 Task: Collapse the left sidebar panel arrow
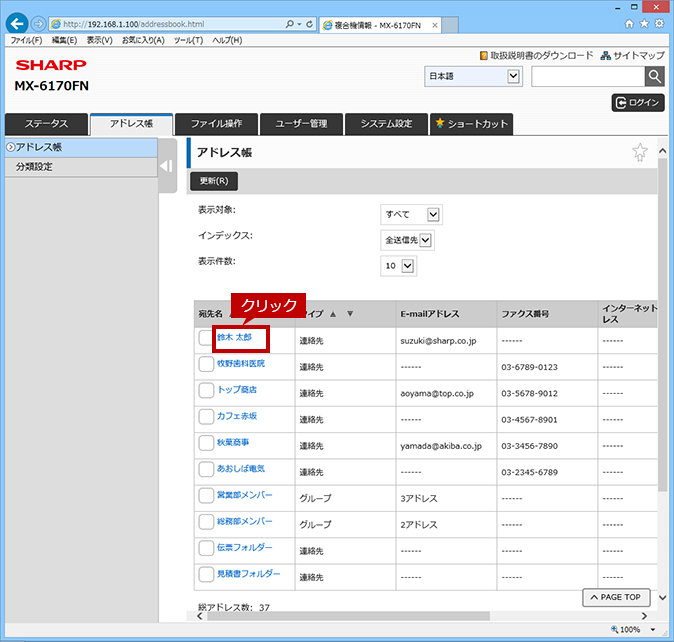coord(166,166)
